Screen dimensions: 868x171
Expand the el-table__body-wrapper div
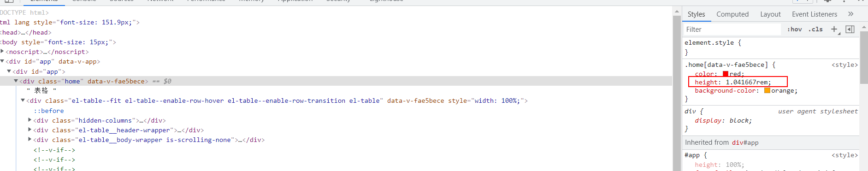[30, 139]
